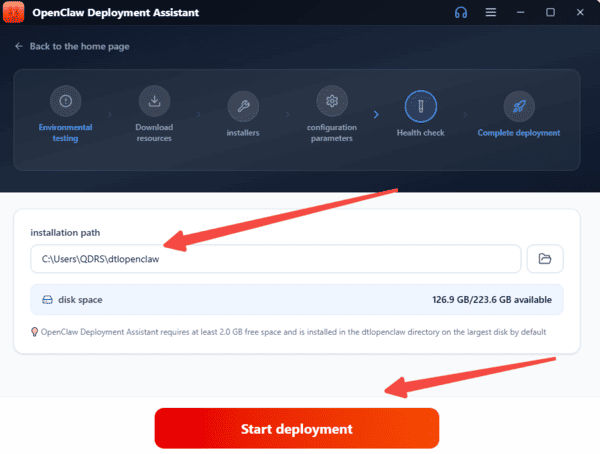Click the disk space drive icon
The height and width of the screenshot is (454, 600).
point(47,300)
